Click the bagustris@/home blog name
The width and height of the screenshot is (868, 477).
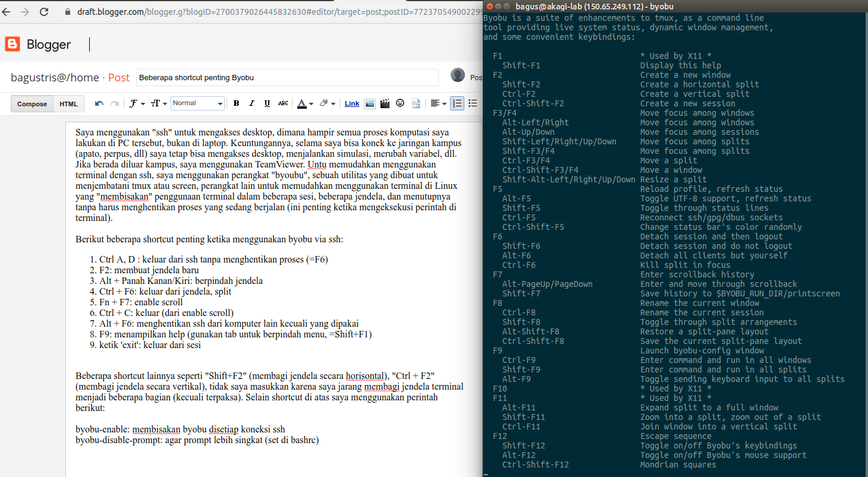coord(55,78)
